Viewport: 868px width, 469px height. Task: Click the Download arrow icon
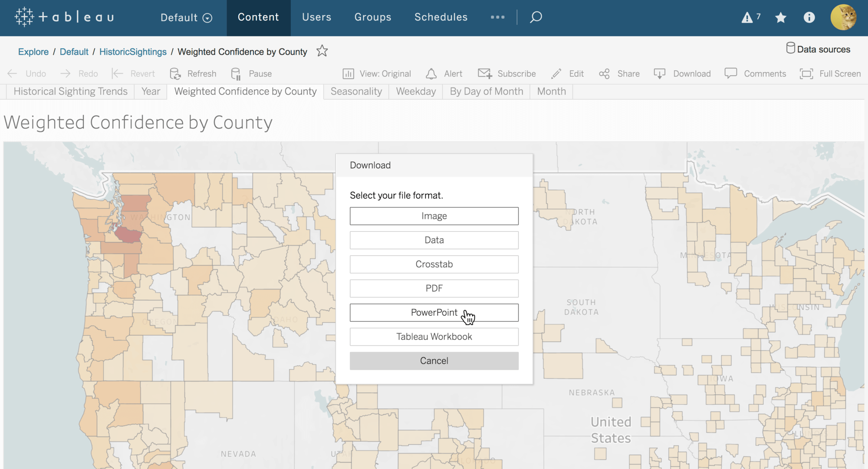coord(660,73)
